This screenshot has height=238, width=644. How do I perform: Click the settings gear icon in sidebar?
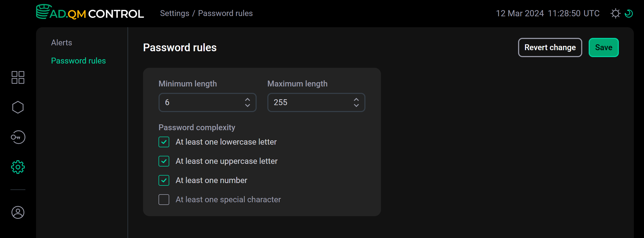(18, 167)
